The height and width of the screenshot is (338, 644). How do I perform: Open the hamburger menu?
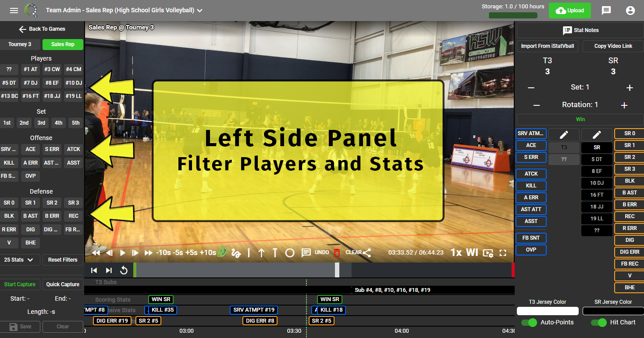(14, 10)
